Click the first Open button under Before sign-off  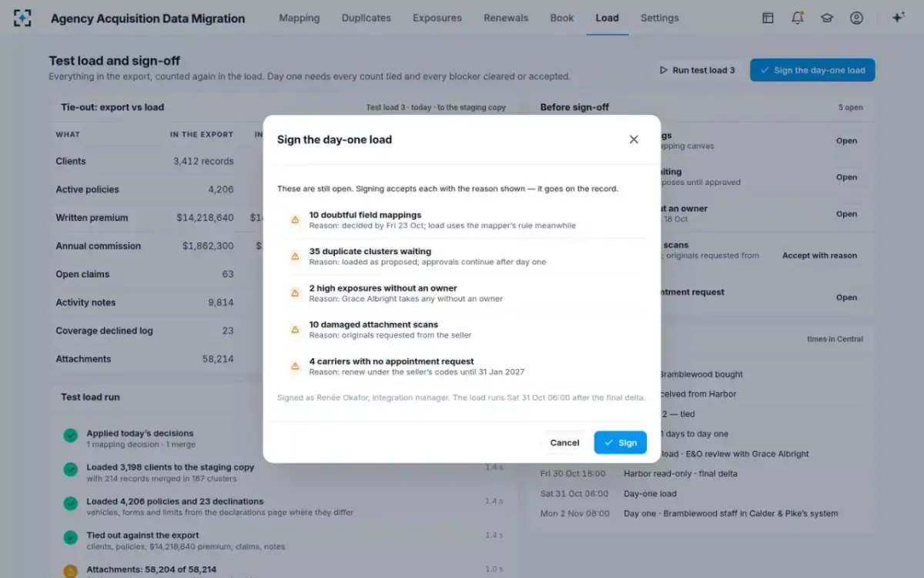click(x=846, y=141)
